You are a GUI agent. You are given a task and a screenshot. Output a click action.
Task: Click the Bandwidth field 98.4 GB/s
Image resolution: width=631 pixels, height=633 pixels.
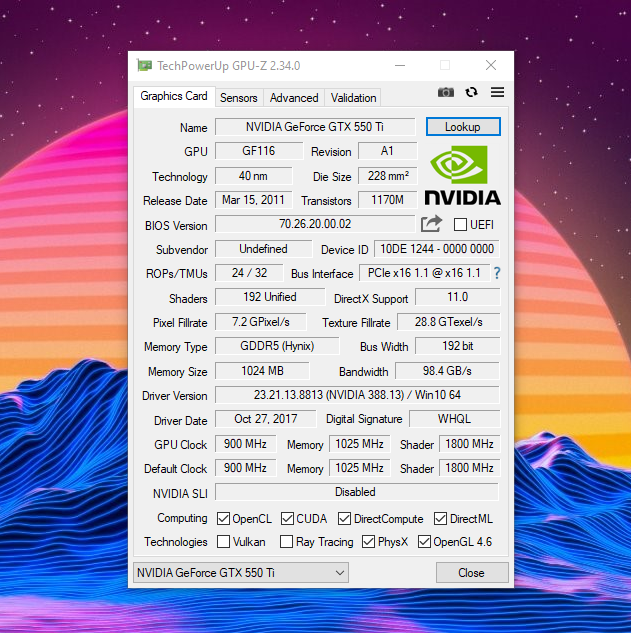(x=447, y=371)
